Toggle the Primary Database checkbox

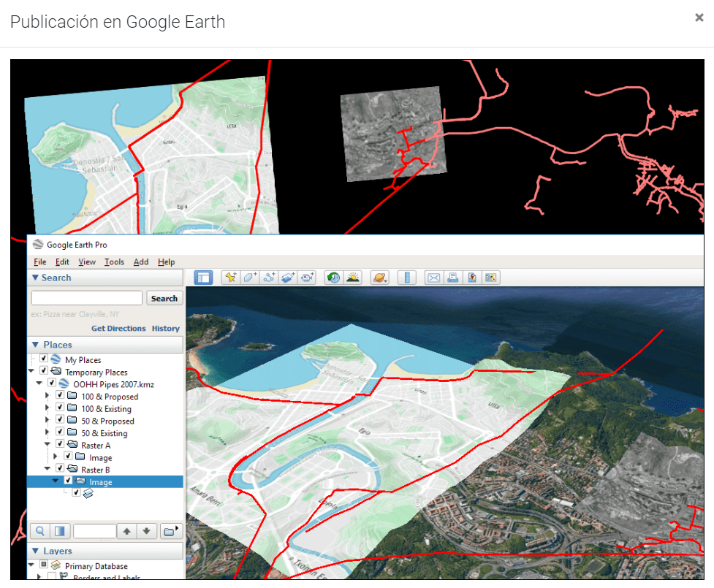tap(44, 565)
